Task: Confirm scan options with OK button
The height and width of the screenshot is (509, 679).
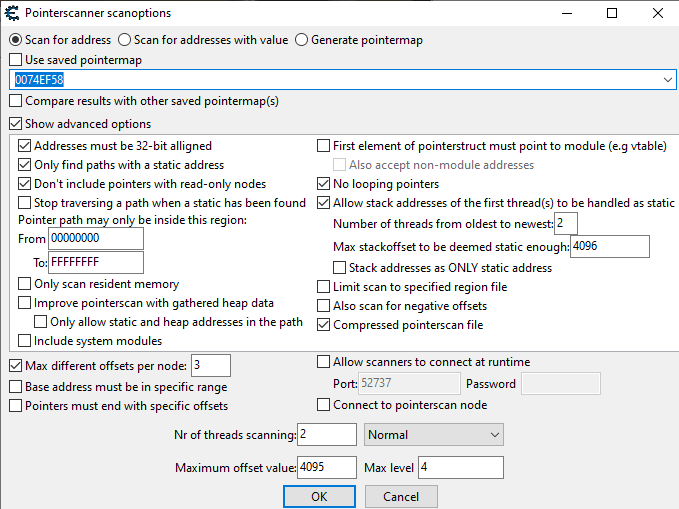Action: click(x=320, y=496)
